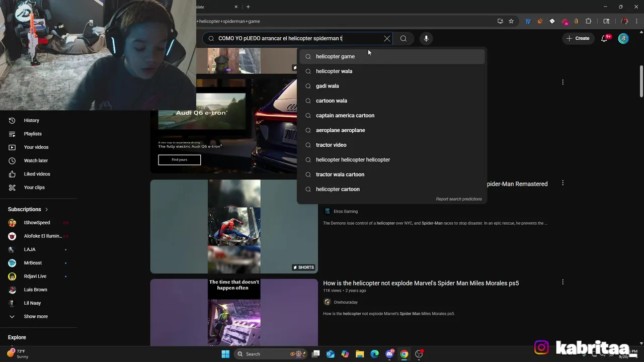The width and height of the screenshot is (644, 362).
Task: Click "Report search predictions" link
Action: [459, 199]
